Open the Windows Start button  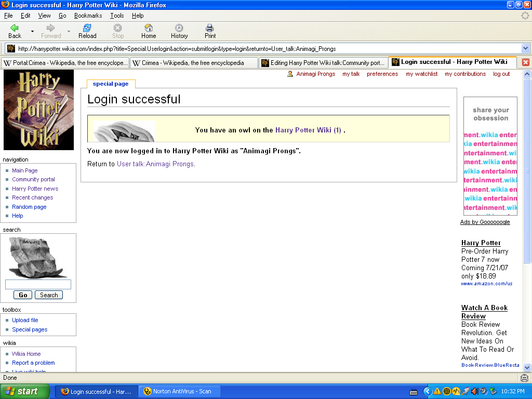[25, 391]
